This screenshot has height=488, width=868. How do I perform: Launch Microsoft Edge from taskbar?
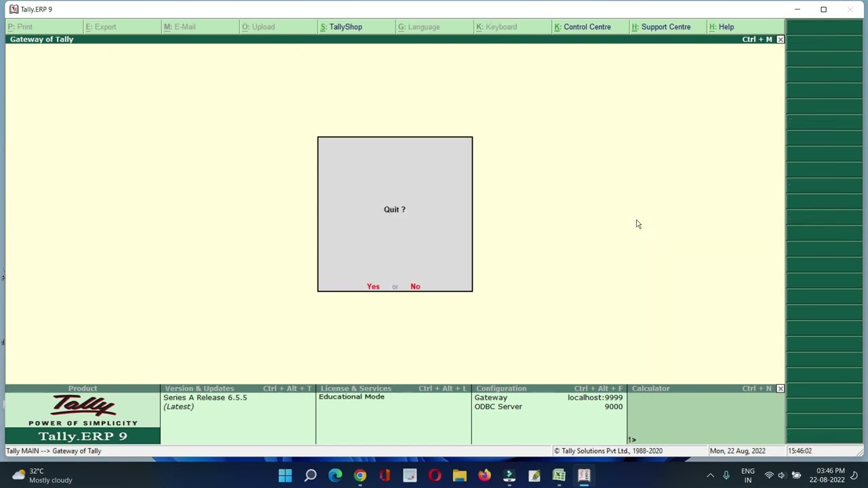click(335, 476)
